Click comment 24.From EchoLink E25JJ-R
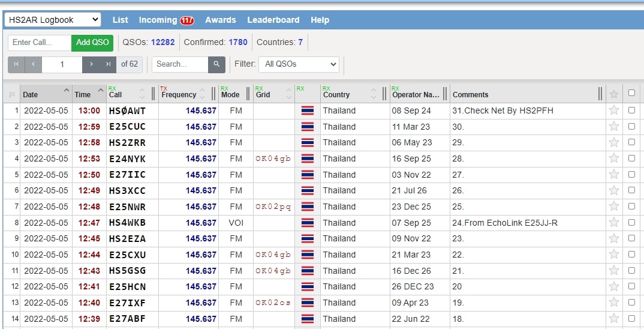 505,223
